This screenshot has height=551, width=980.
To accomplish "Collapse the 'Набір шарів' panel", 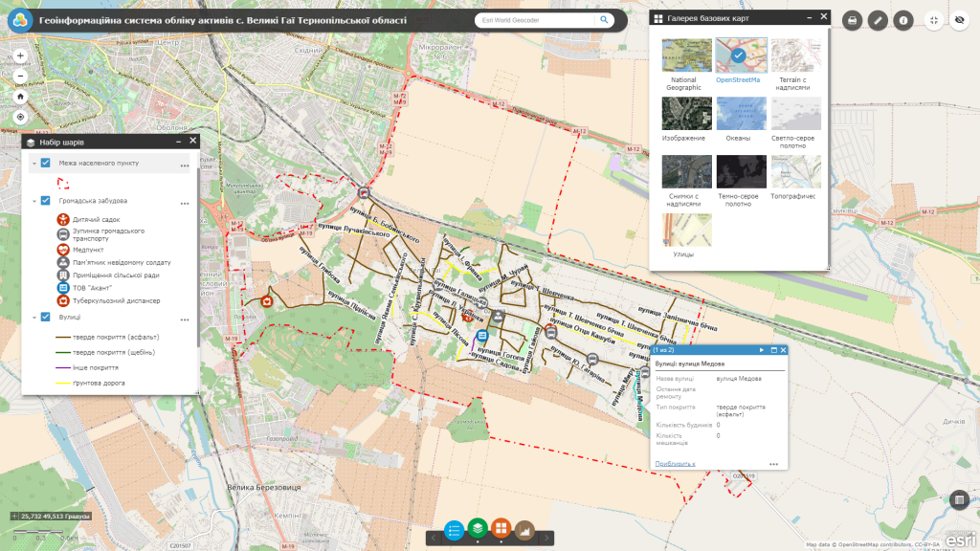I will [179, 139].
